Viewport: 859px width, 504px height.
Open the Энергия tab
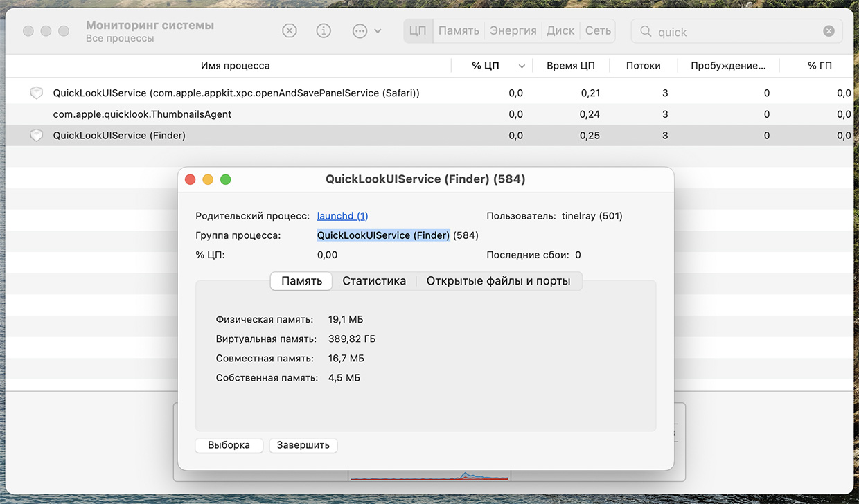click(513, 31)
